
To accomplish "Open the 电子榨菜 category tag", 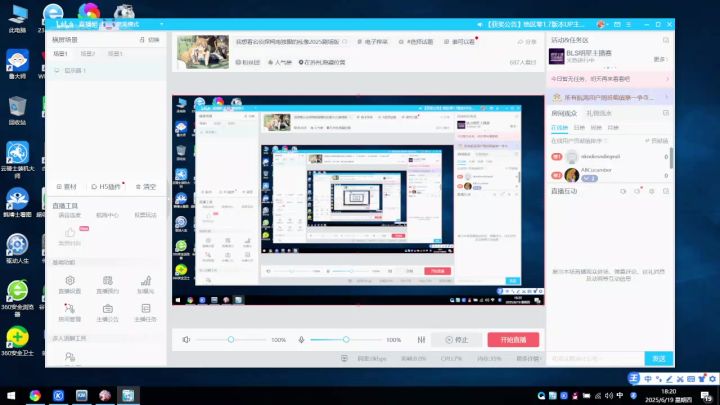I will coord(372,42).
